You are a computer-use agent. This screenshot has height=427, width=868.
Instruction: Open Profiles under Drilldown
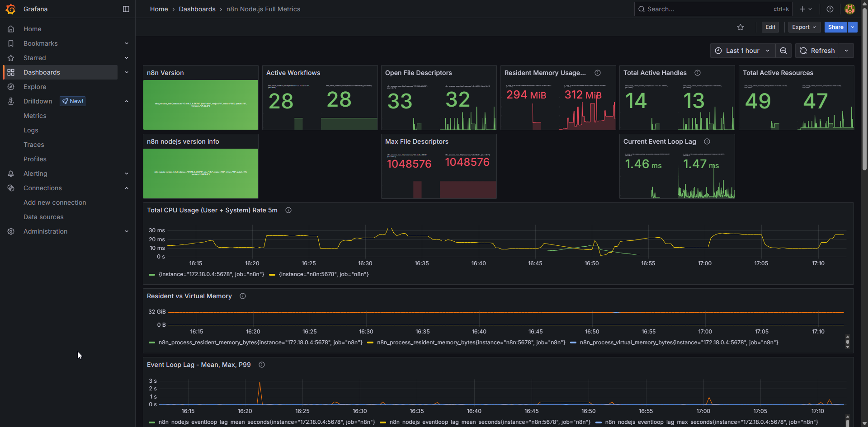pyautogui.click(x=35, y=159)
